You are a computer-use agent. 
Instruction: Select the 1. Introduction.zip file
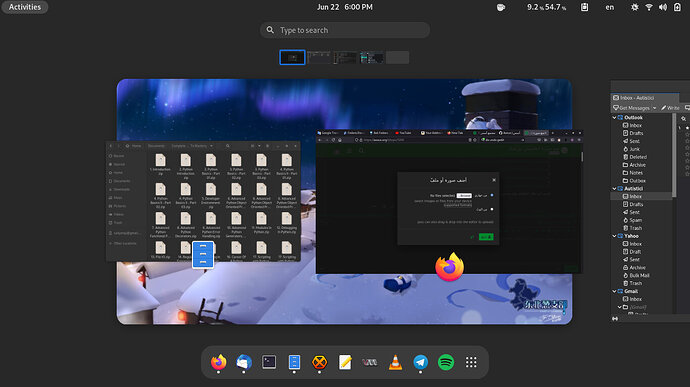[x=160, y=164]
